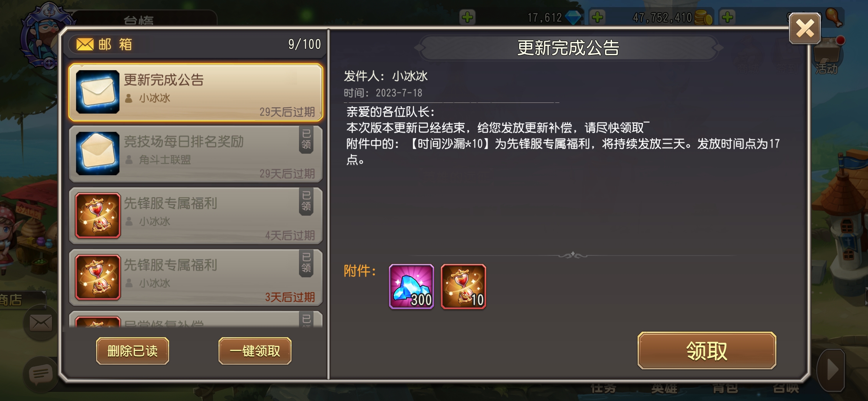The height and width of the screenshot is (401, 868).
Task: Tap 一键领取 to claim all mail
Action: click(255, 351)
